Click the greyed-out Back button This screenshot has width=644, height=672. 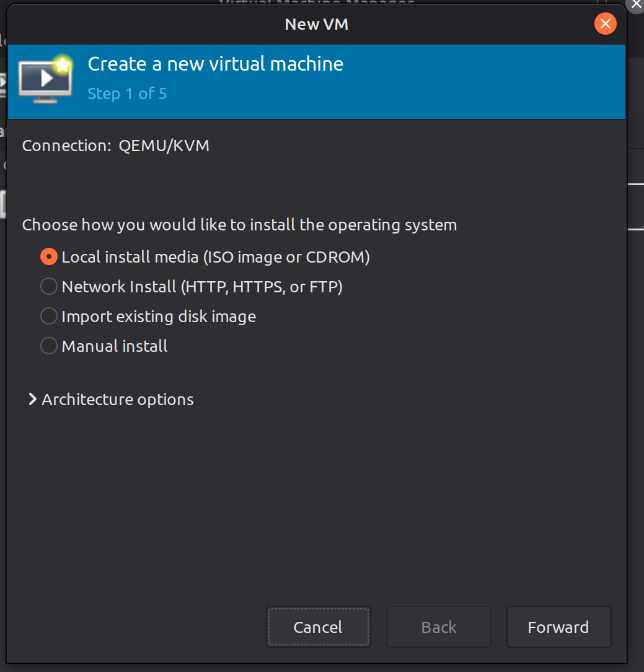tap(438, 627)
